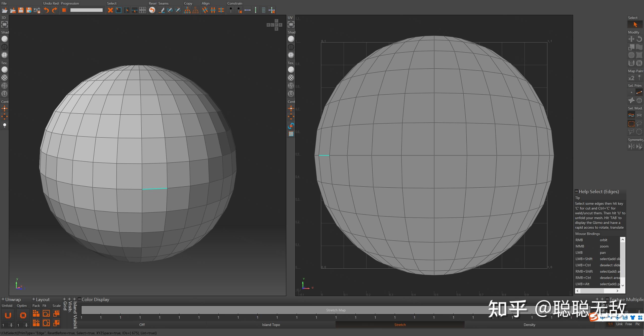Image resolution: width=644 pixels, height=336 pixels.
Task: Click the Optimize button icon
Action: pyautogui.click(x=23, y=315)
